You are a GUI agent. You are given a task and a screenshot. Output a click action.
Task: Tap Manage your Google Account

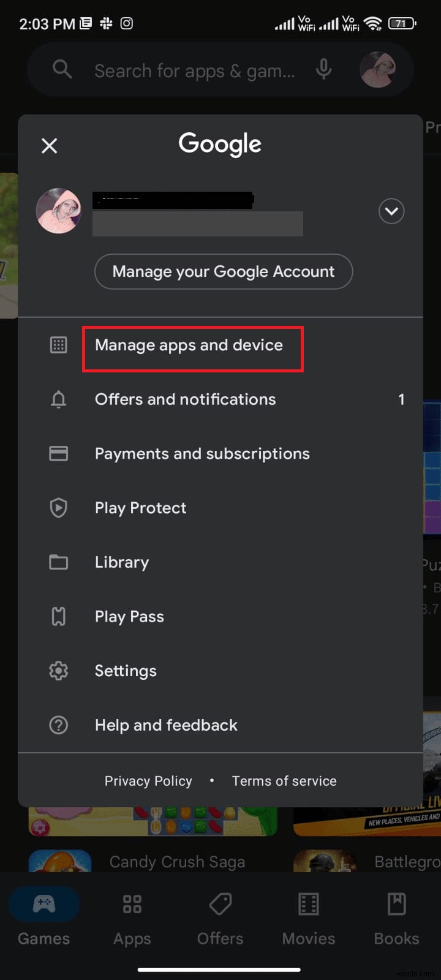tap(223, 271)
